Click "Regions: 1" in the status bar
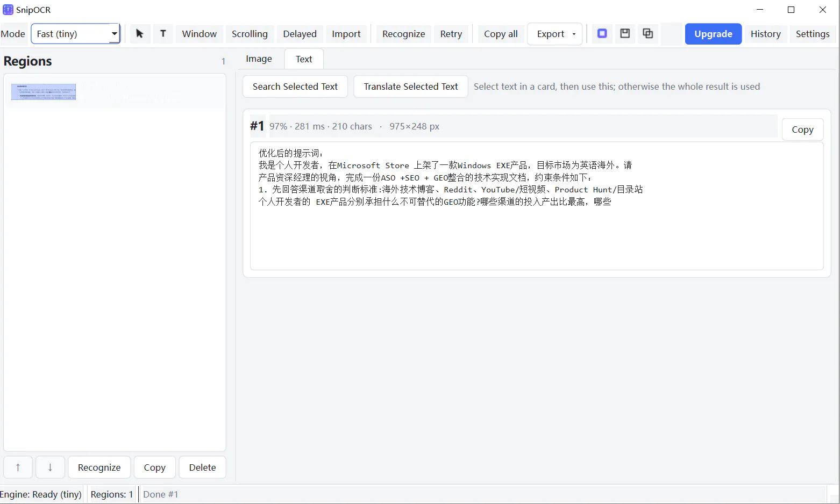Screen dimensions: 840x504 (x=112, y=494)
